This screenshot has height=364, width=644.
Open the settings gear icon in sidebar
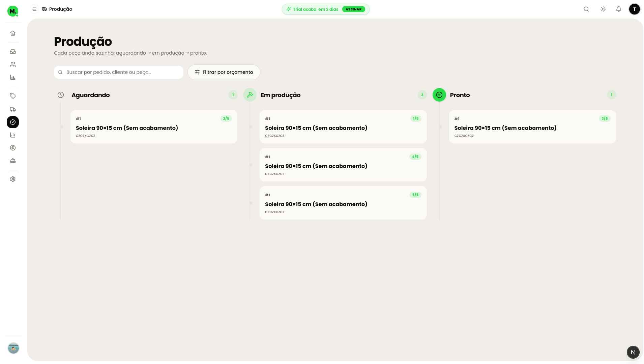(13, 179)
